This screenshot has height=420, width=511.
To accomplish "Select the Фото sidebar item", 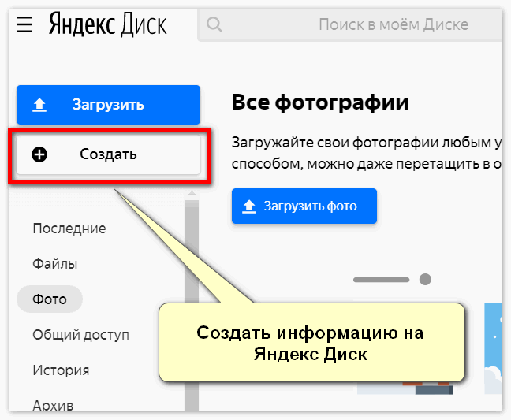I will tap(50, 299).
